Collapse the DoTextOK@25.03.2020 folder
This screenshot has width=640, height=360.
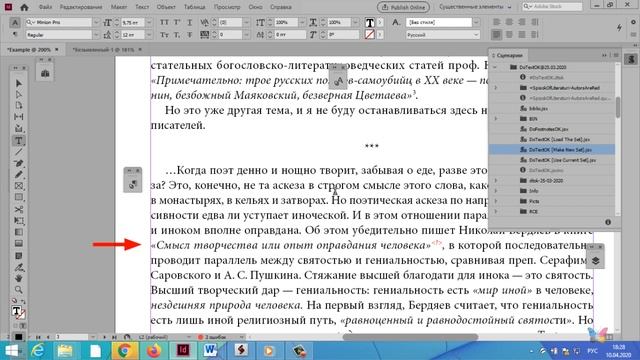pos(495,67)
